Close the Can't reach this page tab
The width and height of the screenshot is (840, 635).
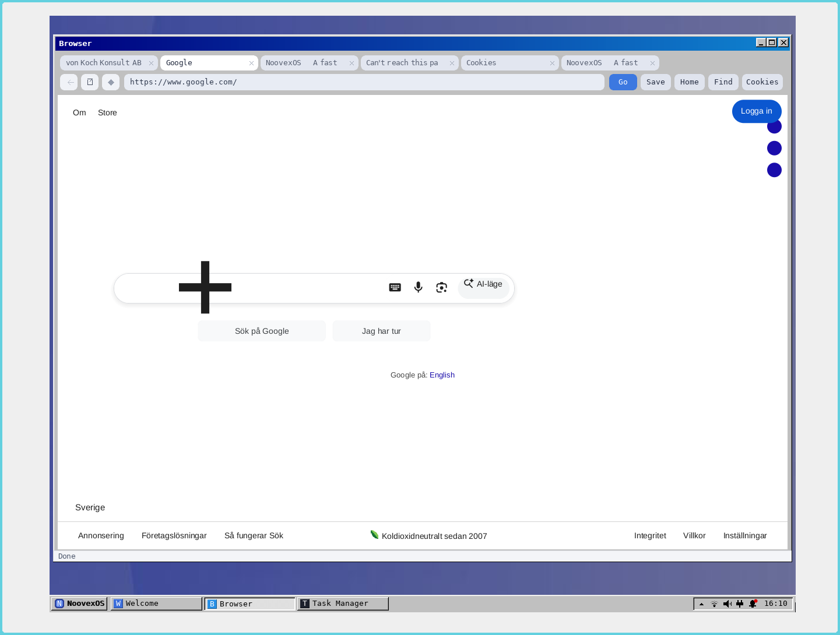452,63
